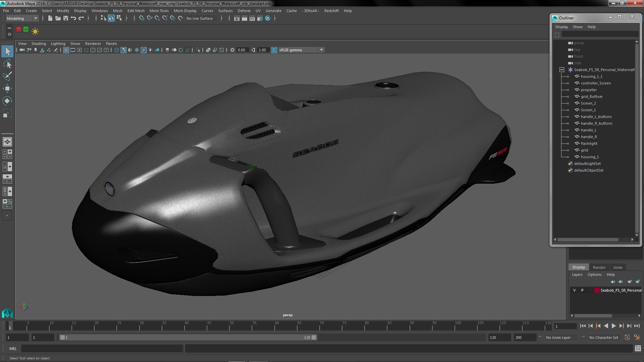Image resolution: width=644 pixels, height=362 pixels.
Task: Toggle snap to points
Action: click(157, 18)
